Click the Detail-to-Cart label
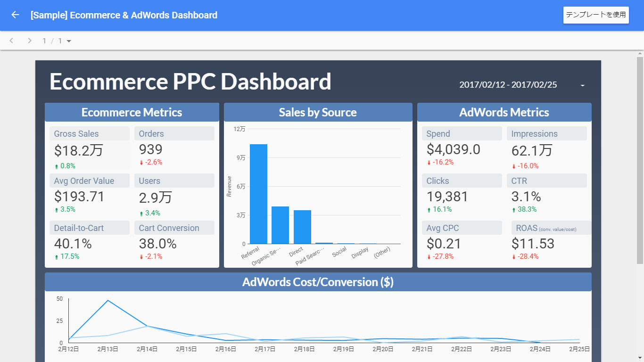The width and height of the screenshot is (644, 362). click(79, 228)
